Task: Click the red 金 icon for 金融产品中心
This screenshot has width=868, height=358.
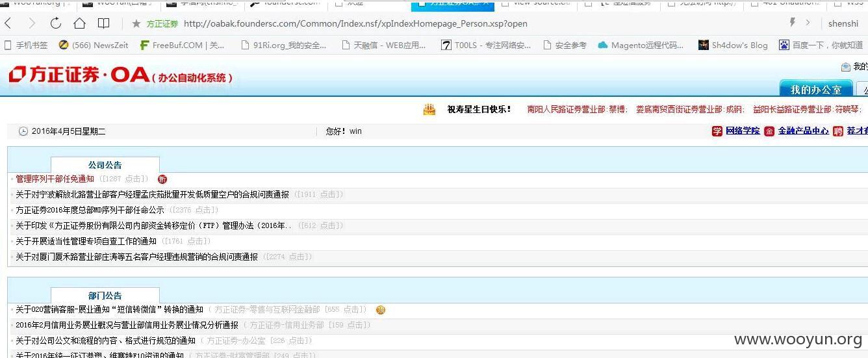Action: tap(769, 131)
